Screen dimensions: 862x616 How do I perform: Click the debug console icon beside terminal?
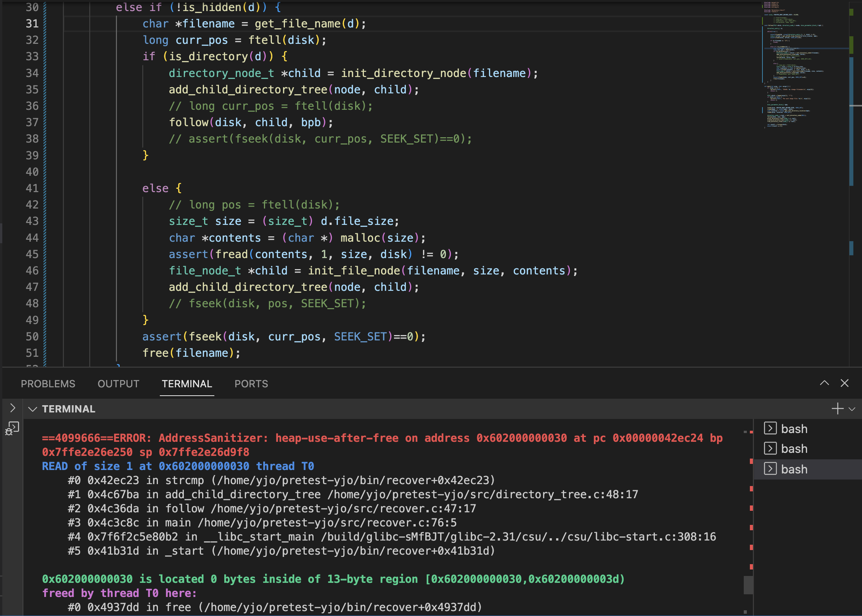pyautogui.click(x=12, y=428)
